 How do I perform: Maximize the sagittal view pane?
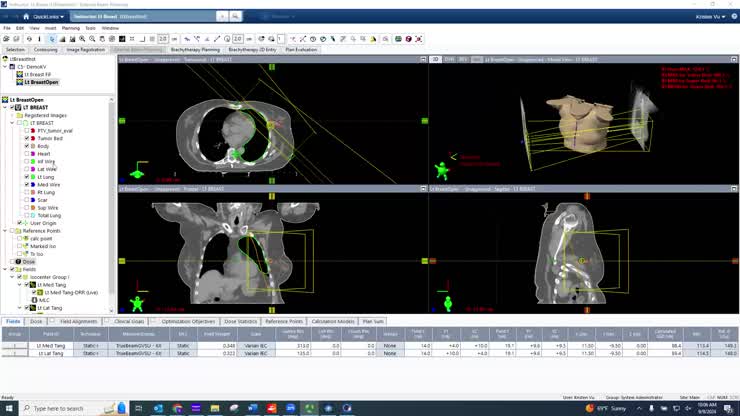coord(734,189)
